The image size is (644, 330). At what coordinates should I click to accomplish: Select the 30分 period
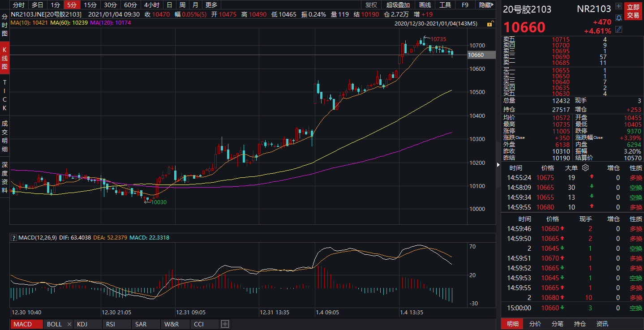(x=110, y=5)
